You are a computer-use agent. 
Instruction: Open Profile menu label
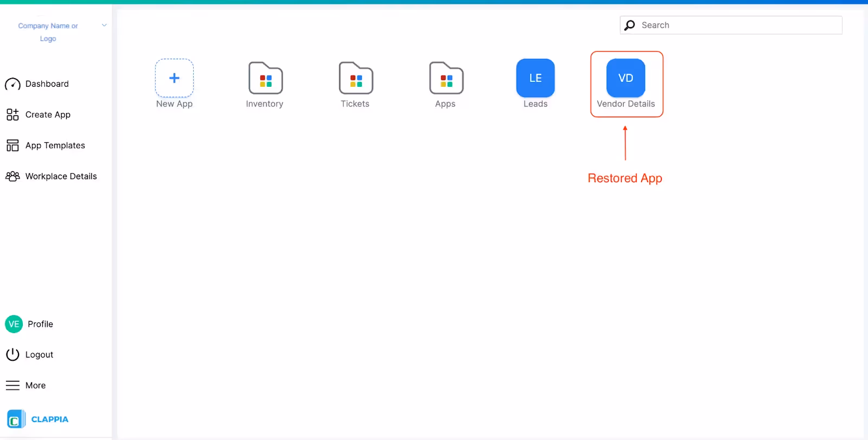[x=41, y=324]
